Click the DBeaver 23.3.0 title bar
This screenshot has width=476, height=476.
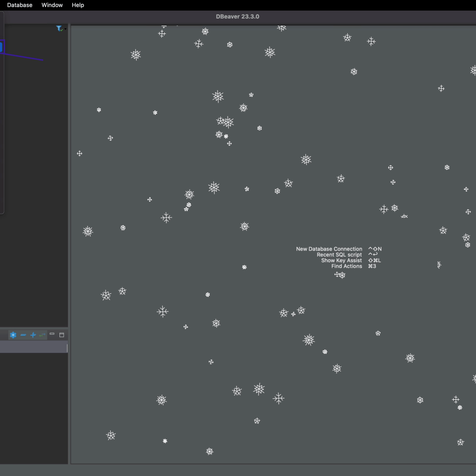[x=238, y=17]
